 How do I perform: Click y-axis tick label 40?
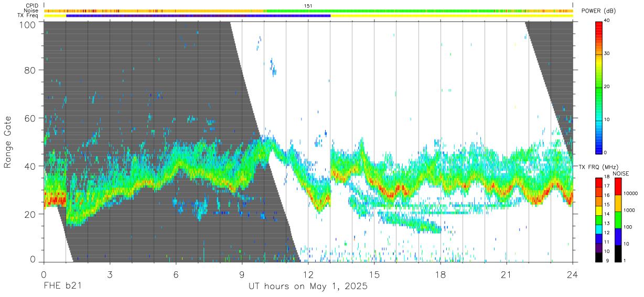pos(30,166)
